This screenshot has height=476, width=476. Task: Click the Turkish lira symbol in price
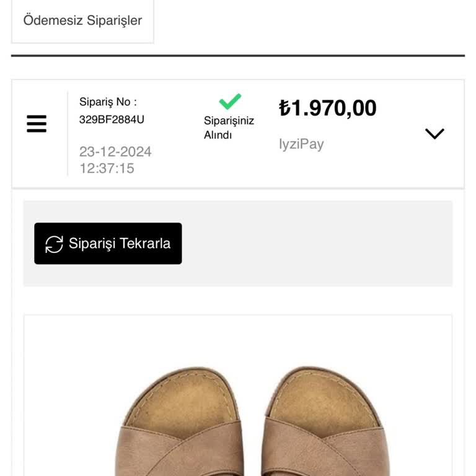(x=284, y=108)
